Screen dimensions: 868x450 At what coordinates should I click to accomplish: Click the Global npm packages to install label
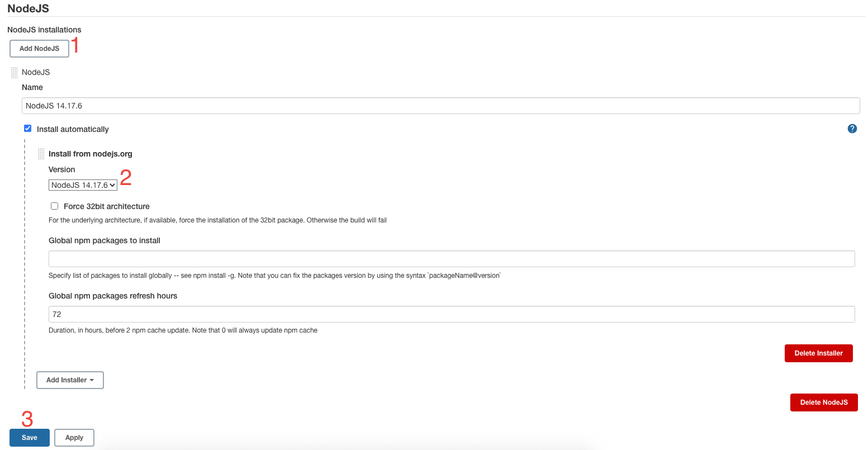(x=105, y=240)
